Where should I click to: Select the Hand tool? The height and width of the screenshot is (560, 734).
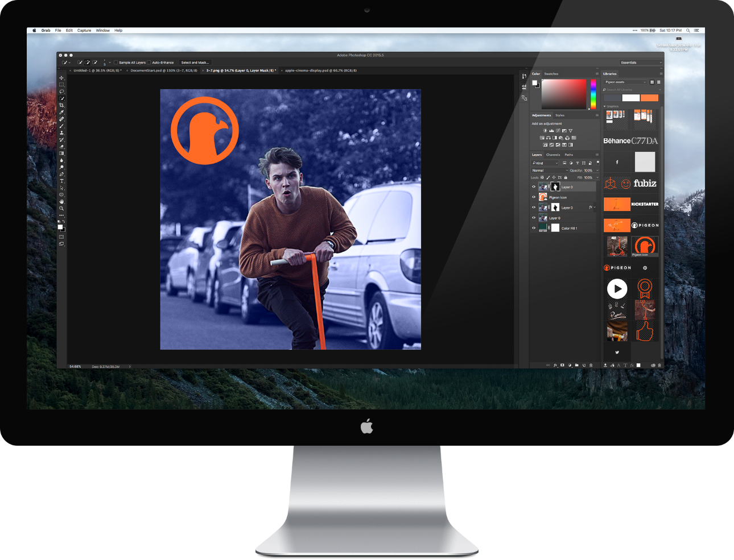click(61, 201)
